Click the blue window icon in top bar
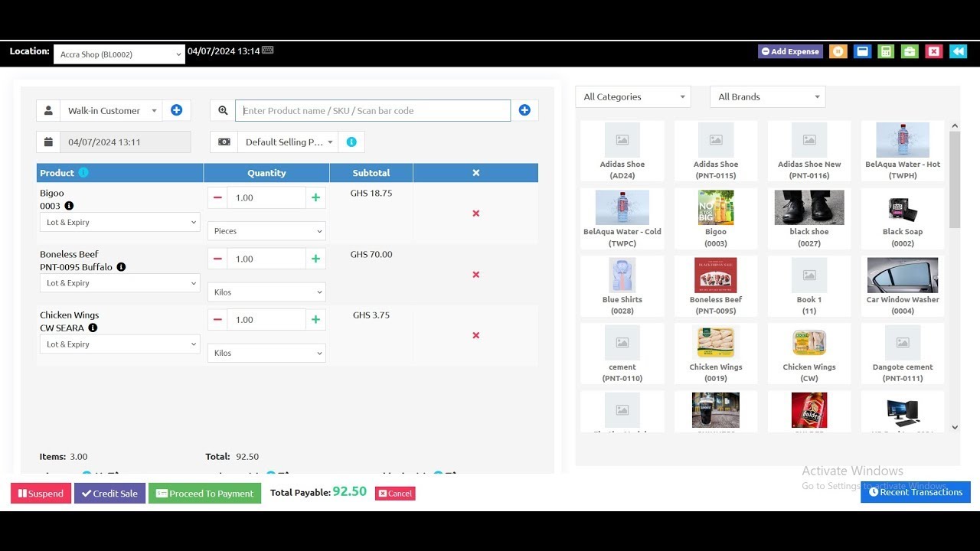The height and width of the screenshot is (551, 980). [862, 51]
